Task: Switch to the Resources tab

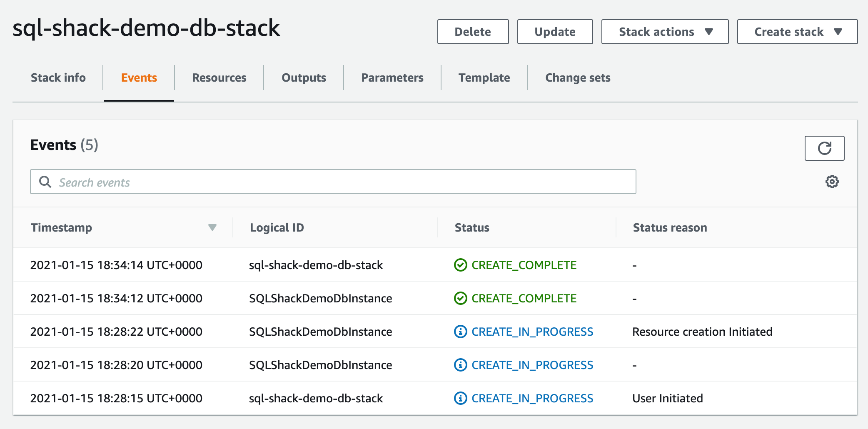Action: (219, 78)
